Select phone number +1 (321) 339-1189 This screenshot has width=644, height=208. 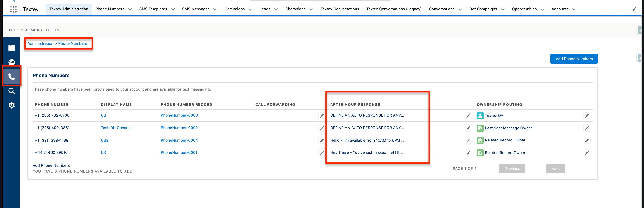tap(51, 140)
